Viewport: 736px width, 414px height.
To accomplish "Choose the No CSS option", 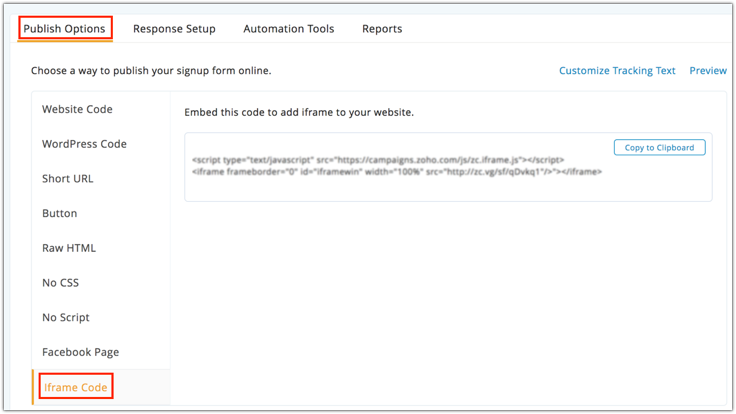I will (x=60, y=283).
